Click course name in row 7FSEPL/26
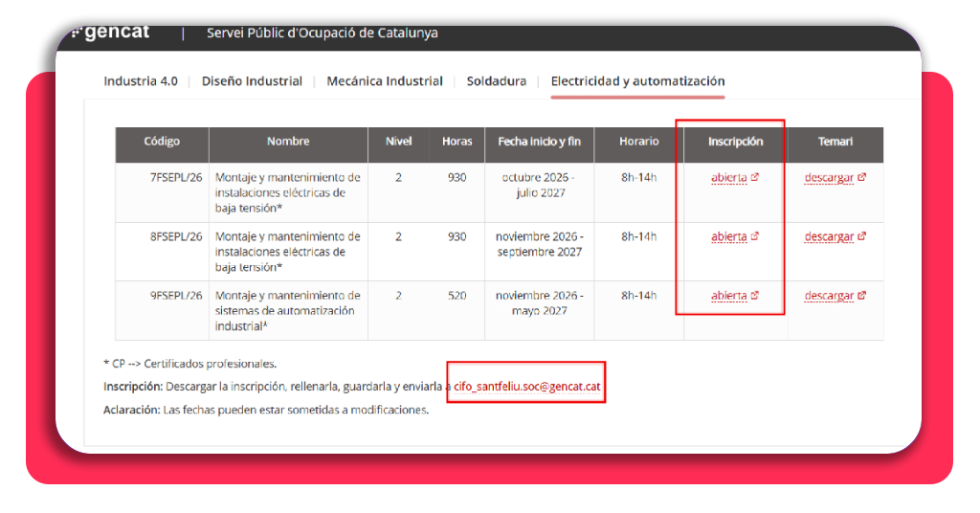 [287, 192]
